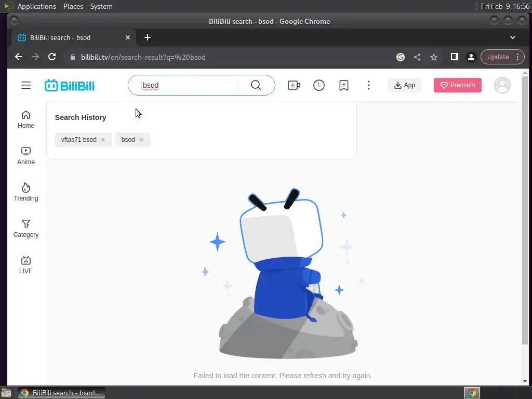
Task: Open the Applications menu
Action: [x=37, y=6]
